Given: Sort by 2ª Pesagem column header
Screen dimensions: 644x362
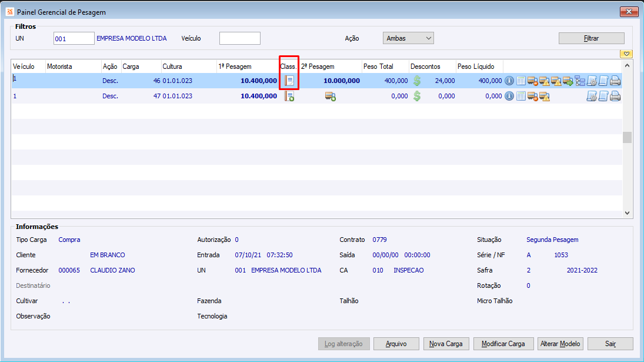Looking at the screenshot, I should point(331,67).
